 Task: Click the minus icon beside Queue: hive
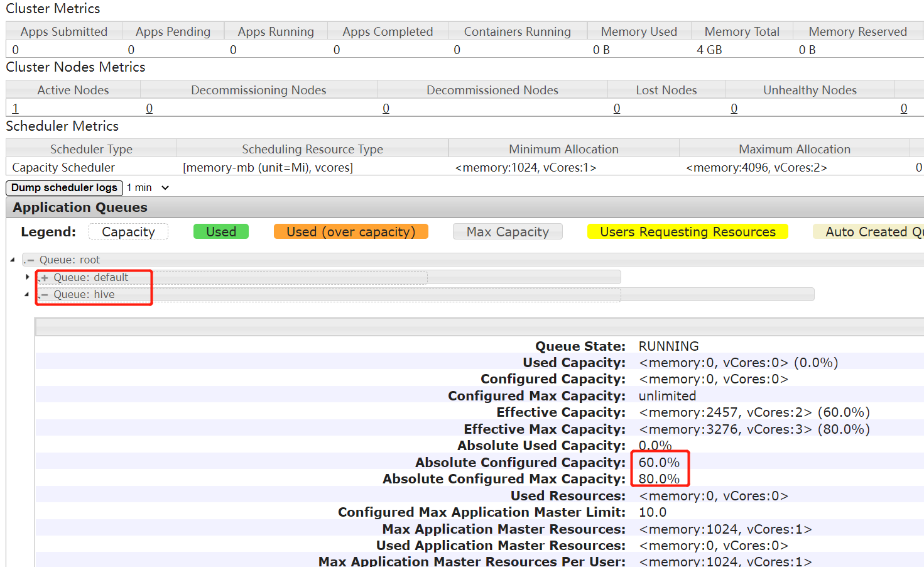point(44,295)
